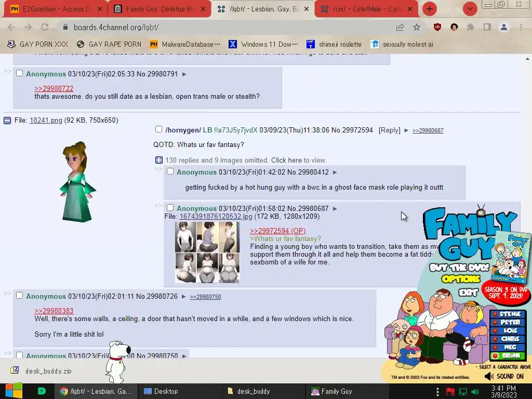Check the box for post No.29980726
532x399 pixels.
pos(19,296)
